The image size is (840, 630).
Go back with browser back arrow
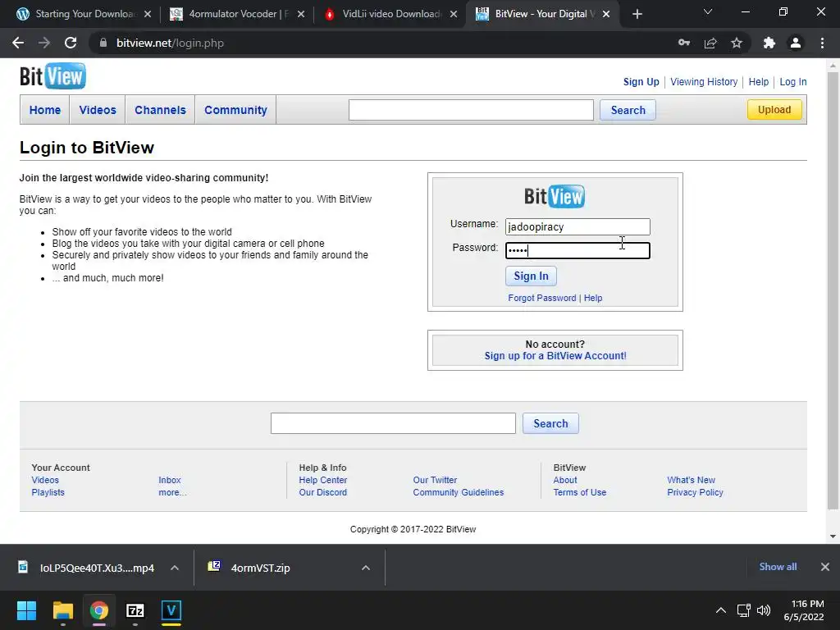point(18,43)
